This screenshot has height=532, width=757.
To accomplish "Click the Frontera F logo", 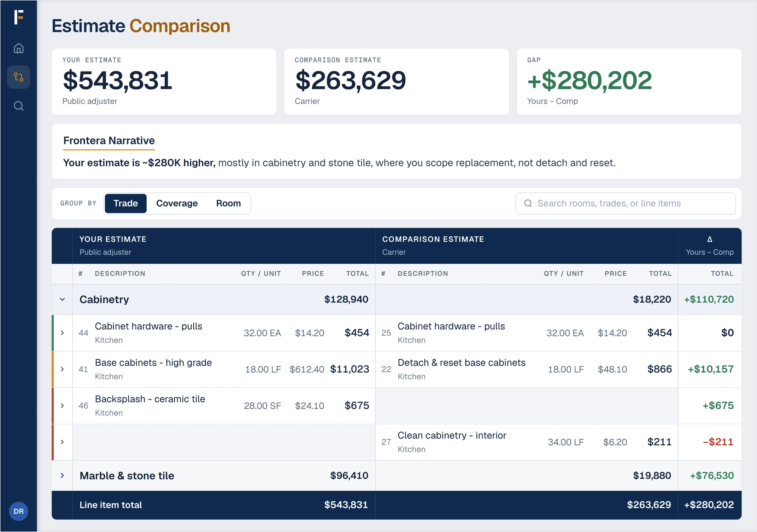I will click(x=19, y=17).
